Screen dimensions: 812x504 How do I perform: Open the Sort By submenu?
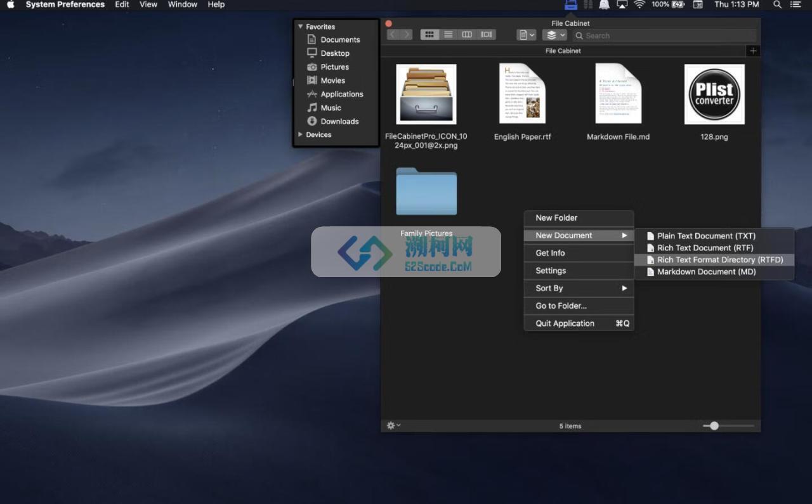[579, 288]
